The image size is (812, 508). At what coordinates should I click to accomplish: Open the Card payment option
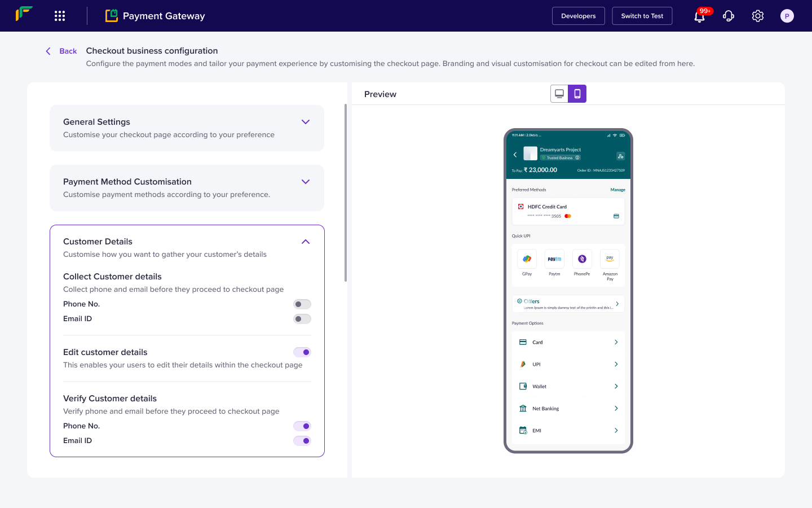pyautogui.click(x=568, y=342)
